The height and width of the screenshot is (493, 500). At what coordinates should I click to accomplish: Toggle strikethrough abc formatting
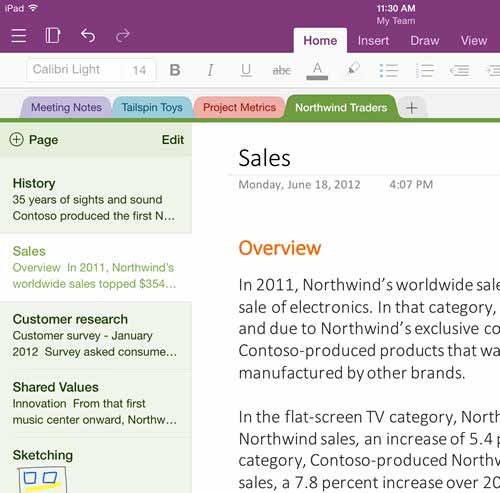[x=282, y=70]
